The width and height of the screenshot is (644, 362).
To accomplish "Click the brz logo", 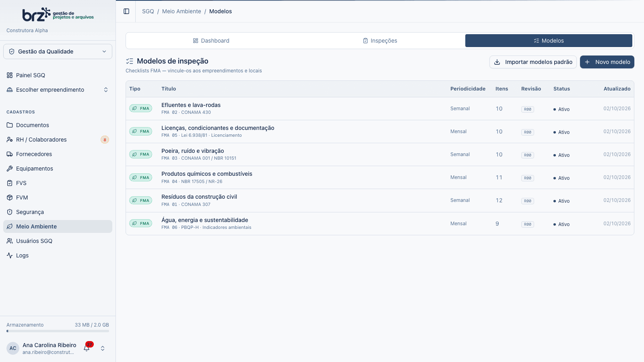I will click(58, 14).
